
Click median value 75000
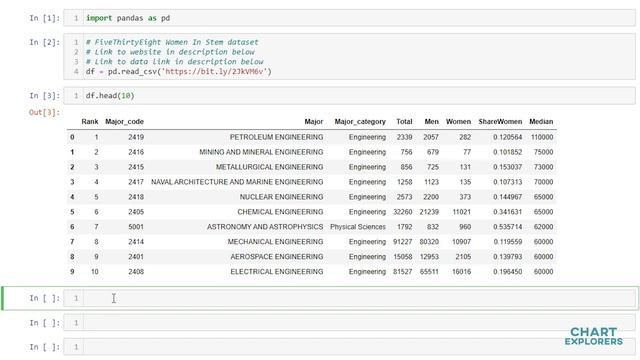pyautogui.click(x=544, y=152)
